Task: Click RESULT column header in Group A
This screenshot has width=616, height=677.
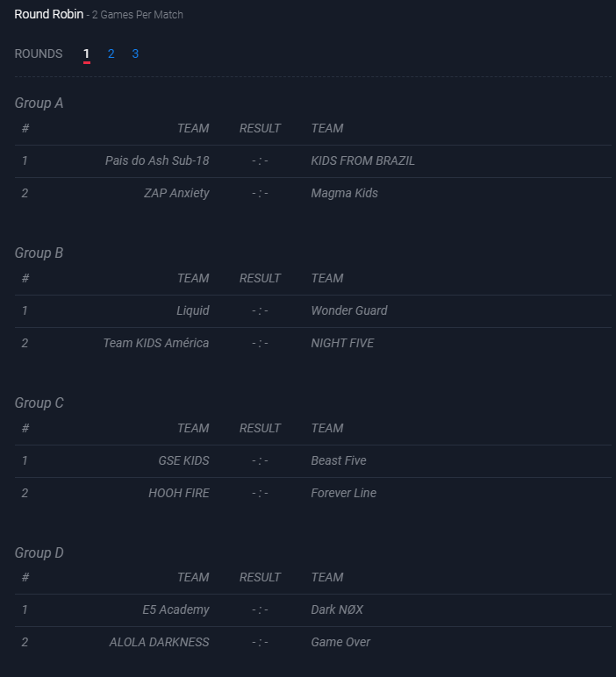Action: (x=260, y=128)
